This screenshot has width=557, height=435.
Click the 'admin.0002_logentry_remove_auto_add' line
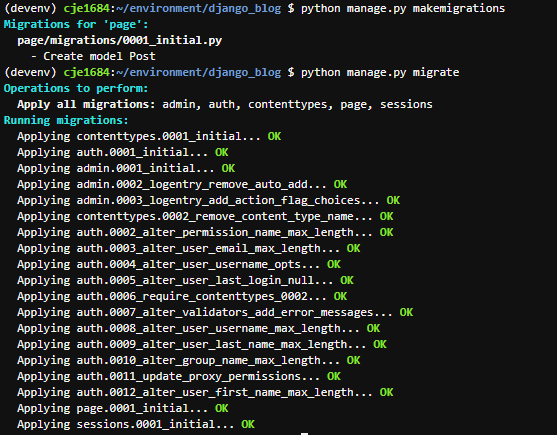coord(182,184)
